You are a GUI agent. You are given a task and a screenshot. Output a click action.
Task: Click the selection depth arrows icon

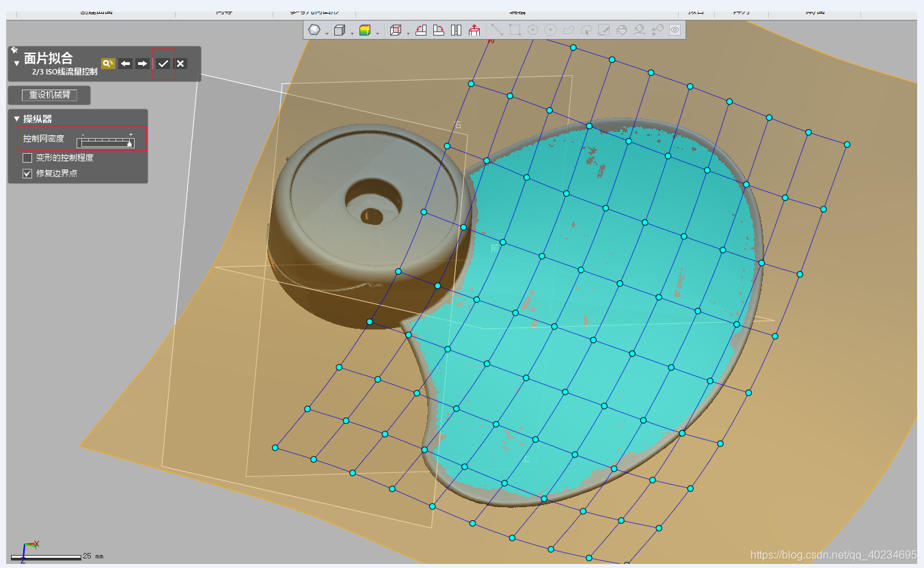pyautogui.click(x=657, y=30)
